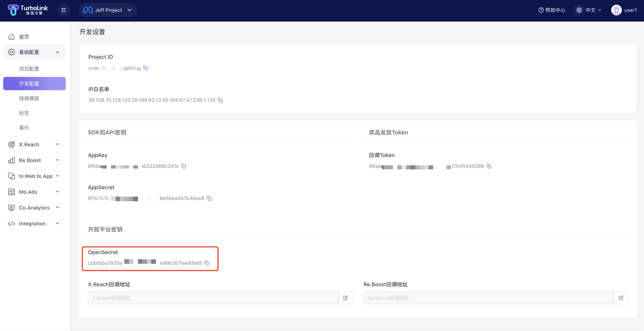The width and height of the screenshot is (644, 331).
Task: Edit the Re.Boost回调地址 field
Action: pos(621,298)
